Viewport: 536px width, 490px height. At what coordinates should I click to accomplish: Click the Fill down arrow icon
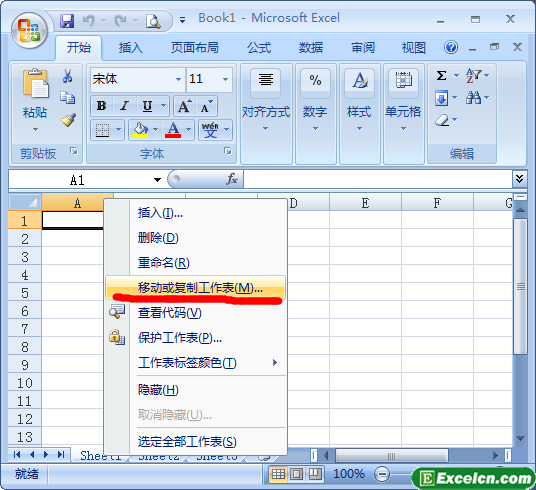[x=441, y=98]
